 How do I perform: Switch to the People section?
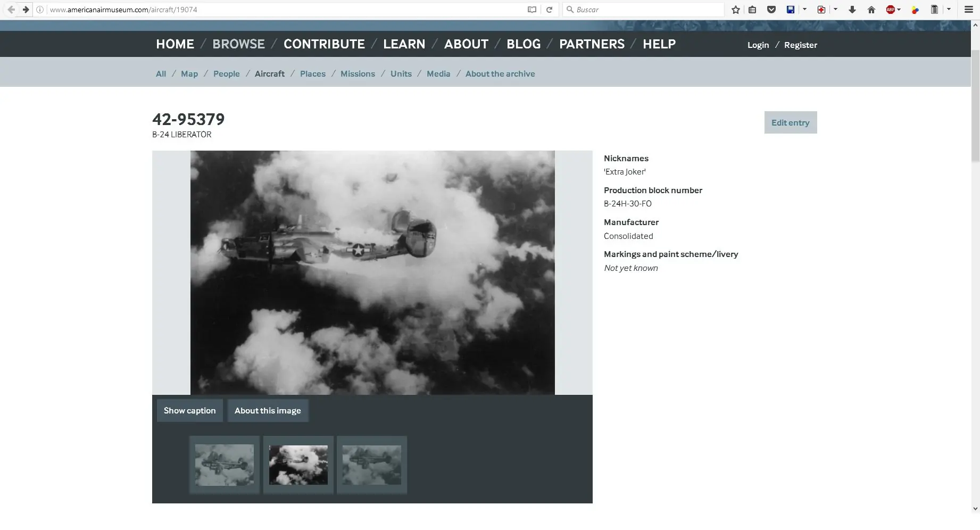coord(227,74)
